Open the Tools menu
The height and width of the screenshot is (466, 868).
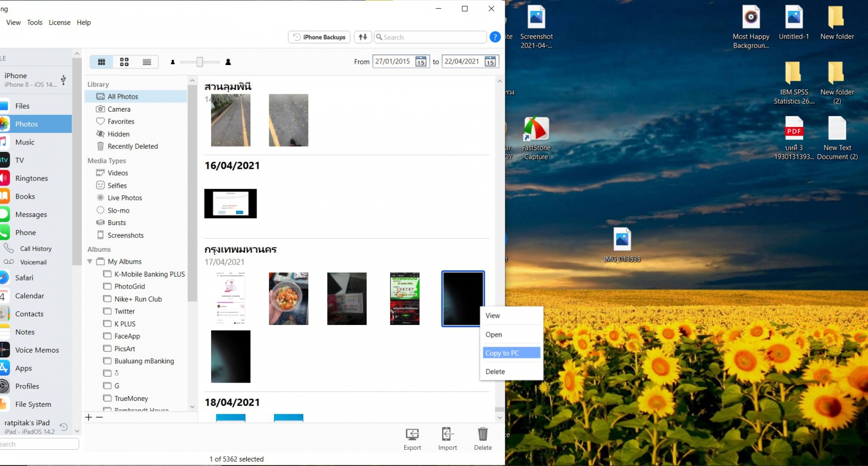point(35,22)
